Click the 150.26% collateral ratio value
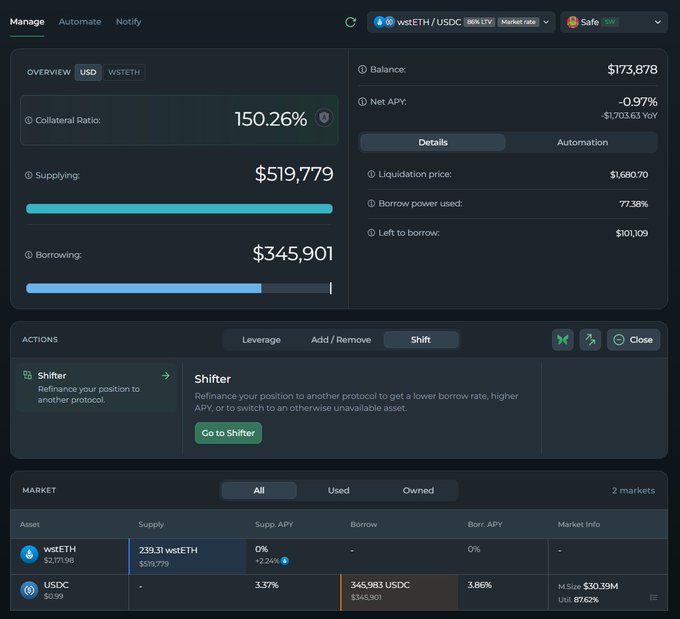 coord(271,119)
